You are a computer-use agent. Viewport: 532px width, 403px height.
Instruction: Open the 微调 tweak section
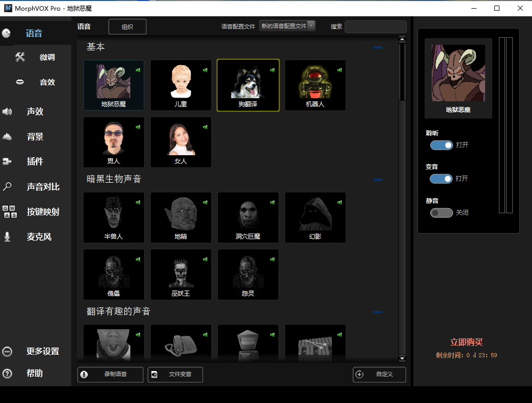point(47,57)
